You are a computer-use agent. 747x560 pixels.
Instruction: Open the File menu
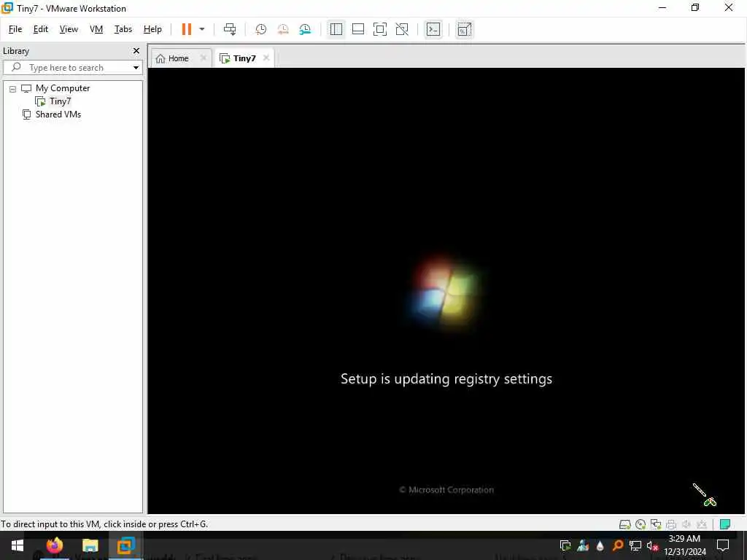[x=15, y=29]
